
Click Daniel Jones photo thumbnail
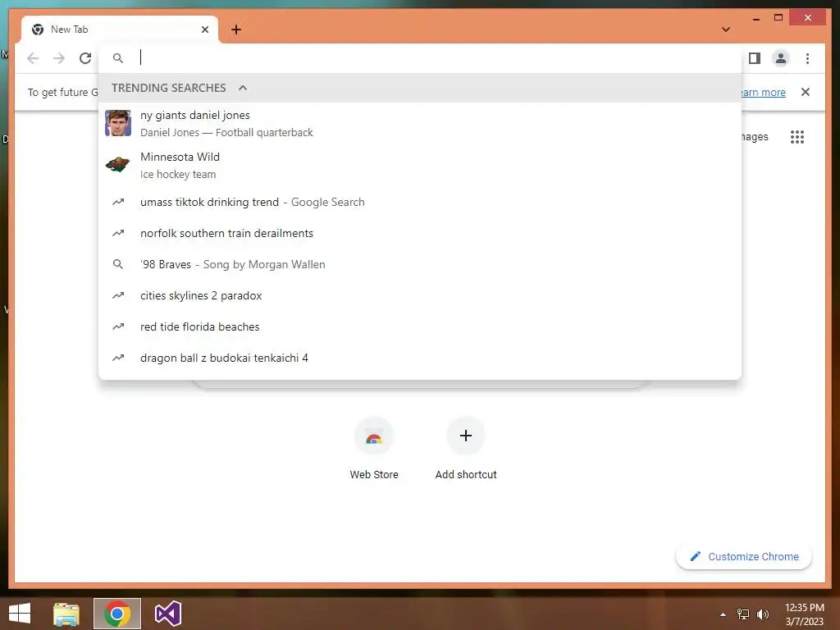[x=118, y=123]
